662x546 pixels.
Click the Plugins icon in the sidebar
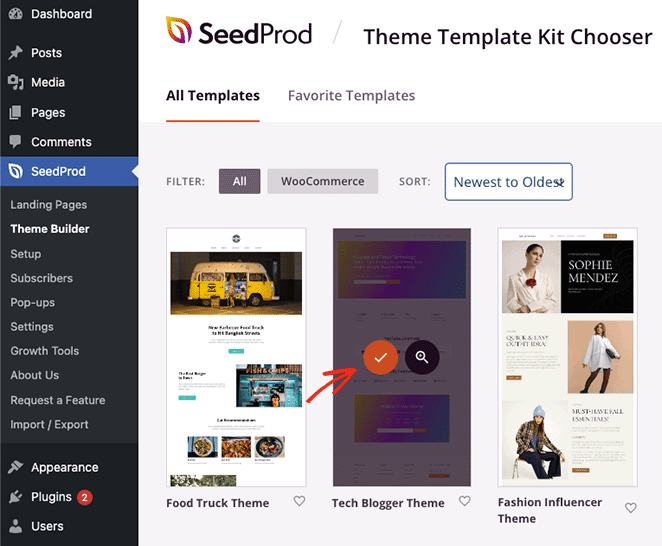click(15, 497)
